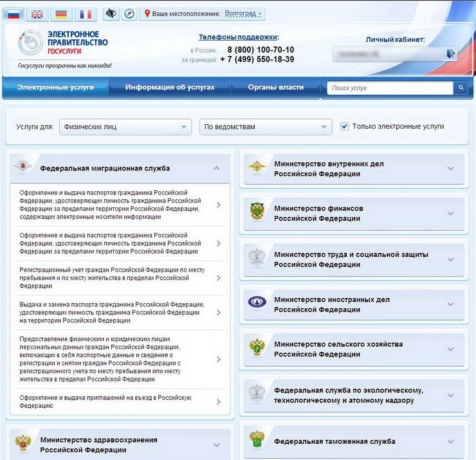476x460 pixels.
Task: Click the Министерство труда и социальной защиты emblem
Action: [x=257, y=258]
